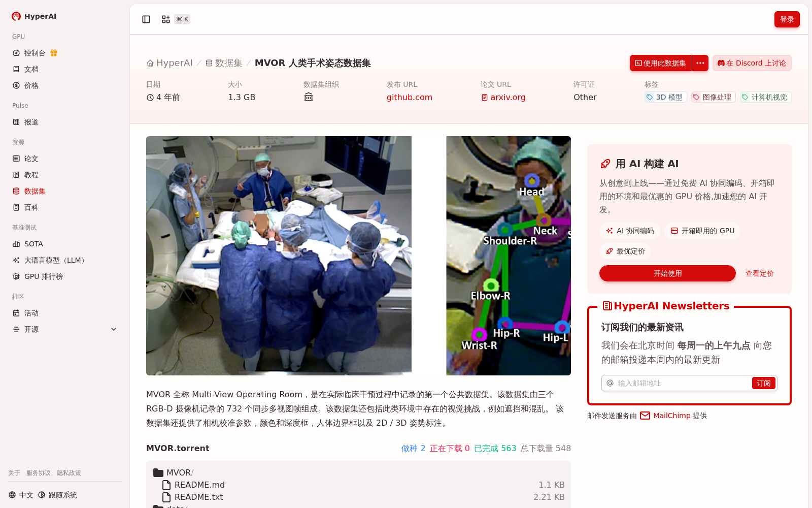The width and height of the screenshot is (812, 508).
Task: Click 使用此数据集 button
Action: [x=660, y=63]
